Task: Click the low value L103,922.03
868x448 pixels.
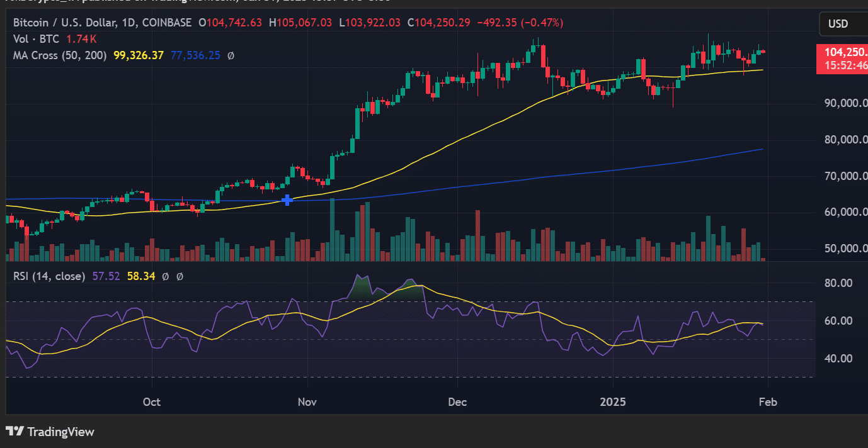Action: [x=369, y=23]
